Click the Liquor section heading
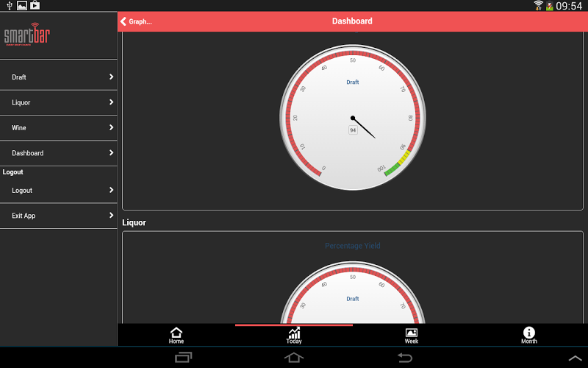588x368 pixels. pos(134,223)
